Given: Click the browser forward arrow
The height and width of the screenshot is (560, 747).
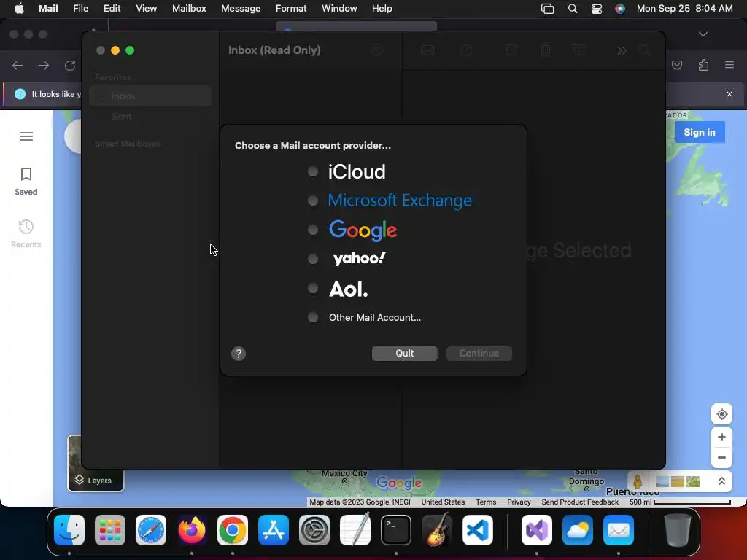Looking at the screenshot, I should pyautogui.click(x=44, y=65).
